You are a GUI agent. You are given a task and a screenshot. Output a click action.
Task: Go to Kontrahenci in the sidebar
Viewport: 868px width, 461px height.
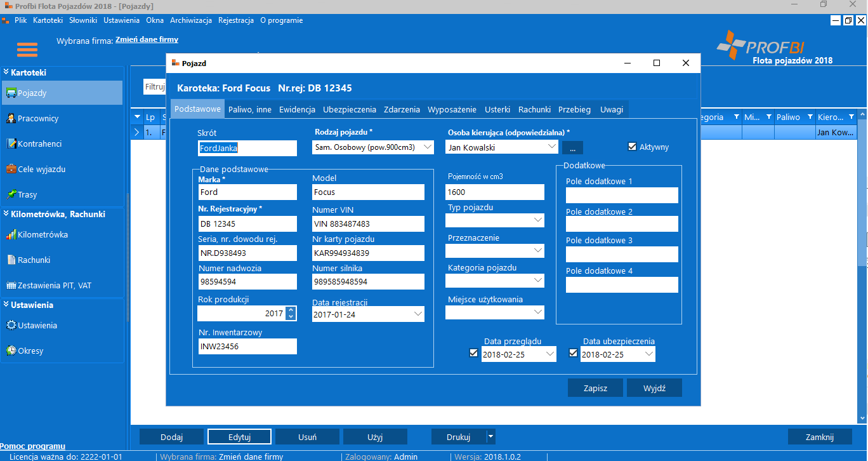pyautogui.click(x=62, y=144)
